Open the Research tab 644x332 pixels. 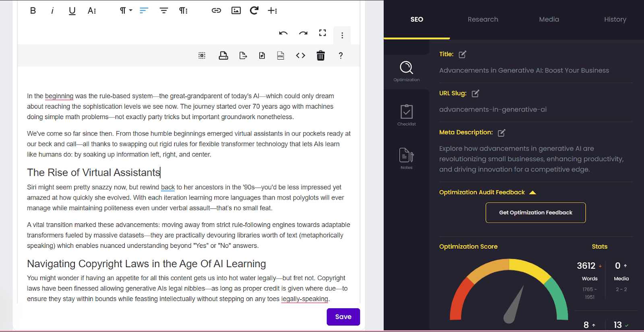(483, 19)
